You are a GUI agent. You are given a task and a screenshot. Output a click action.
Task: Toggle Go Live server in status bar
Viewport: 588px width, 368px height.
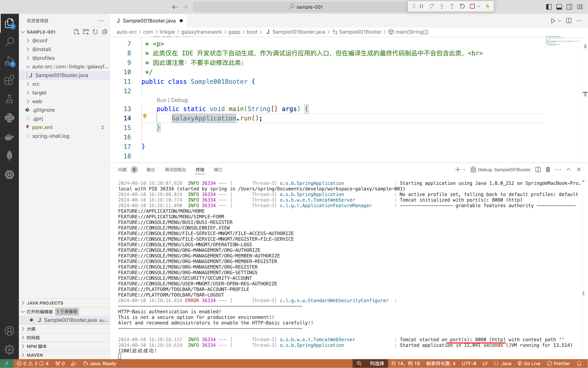[529, 363]
